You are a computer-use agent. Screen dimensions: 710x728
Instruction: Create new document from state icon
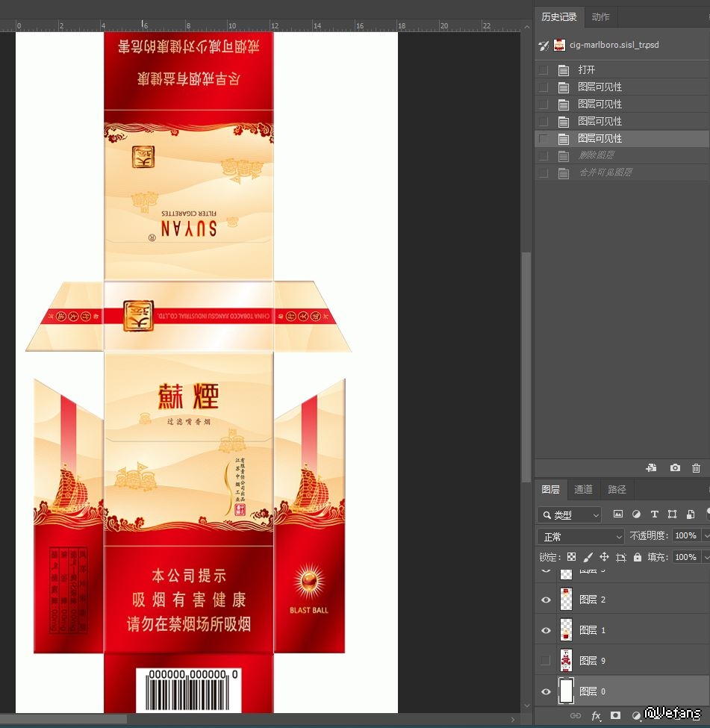pyautogui.click(x=651, y=467)
